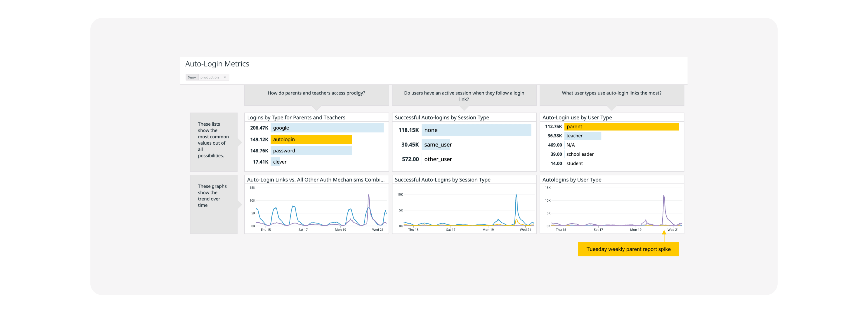Viewport: 868px width, 313px height.
Task: Click the Auto-Login Metrics dashboard title
Action: [217, 64]
